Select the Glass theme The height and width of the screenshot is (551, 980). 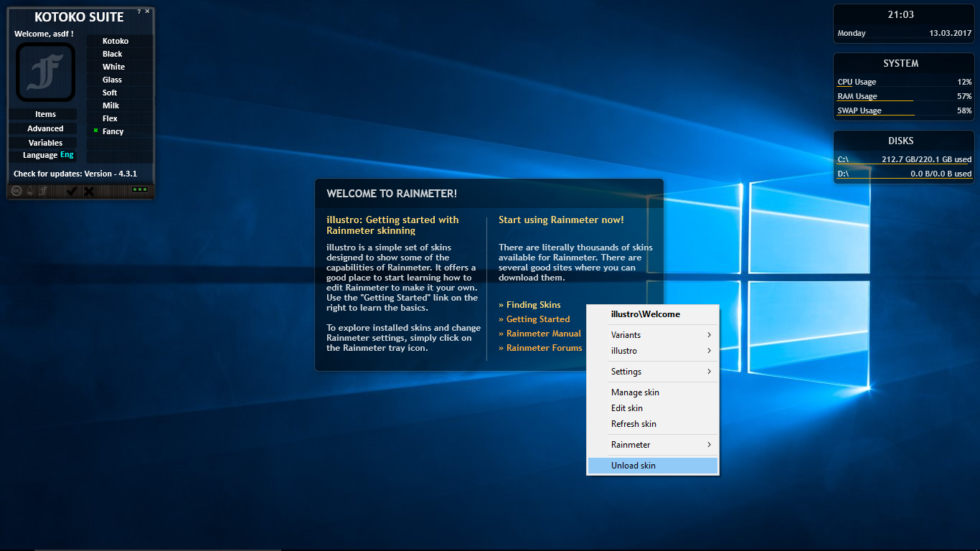click(x=121, y=80)
